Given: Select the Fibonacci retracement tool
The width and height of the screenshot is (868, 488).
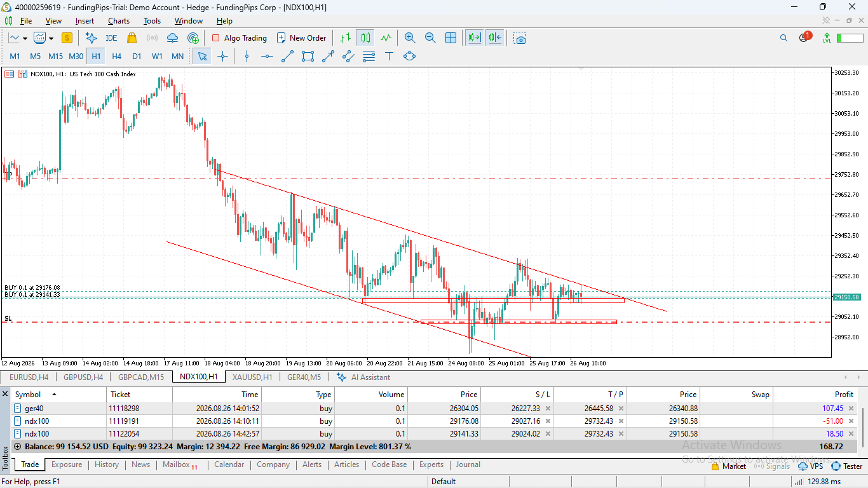Looking at the screenshot, I should pyautogui.click(x=369, y=56).
